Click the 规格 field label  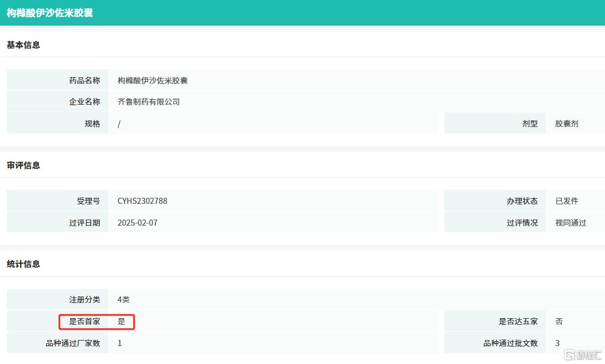(x=92, y=123)
